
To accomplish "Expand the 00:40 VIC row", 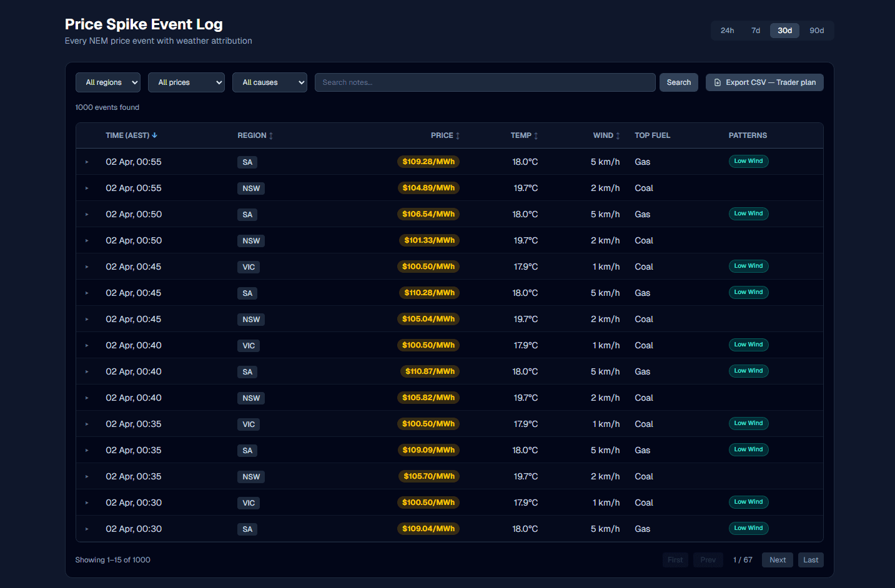I will click(87, 346).
